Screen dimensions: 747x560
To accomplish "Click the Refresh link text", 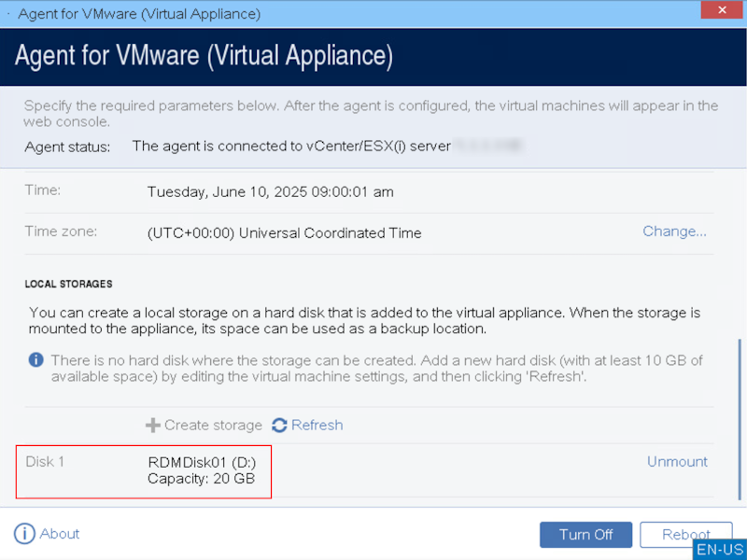I will pos(317,425).
